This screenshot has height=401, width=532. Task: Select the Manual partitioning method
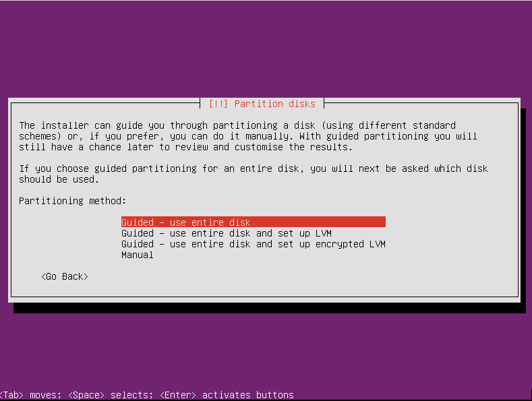(137, 255)
